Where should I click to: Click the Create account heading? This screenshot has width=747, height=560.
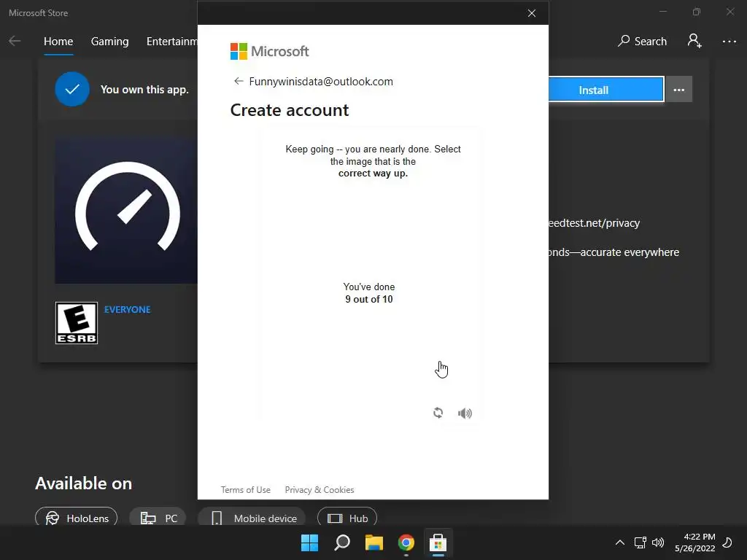click(x=290, y=111)
